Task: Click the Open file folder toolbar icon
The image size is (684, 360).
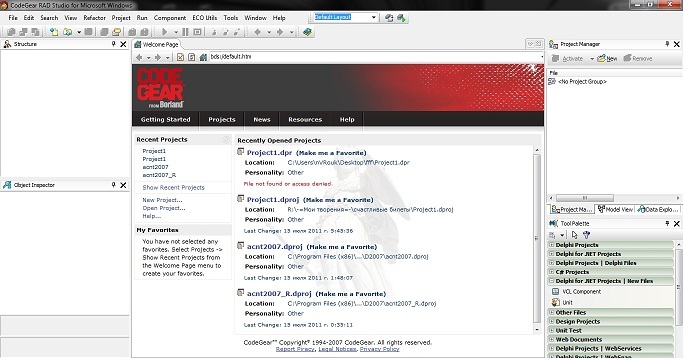Action: (68, 32)
